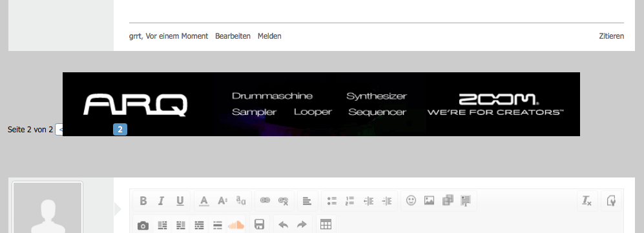Switch to BB code editor mode
644x233 pixels.
611,201
